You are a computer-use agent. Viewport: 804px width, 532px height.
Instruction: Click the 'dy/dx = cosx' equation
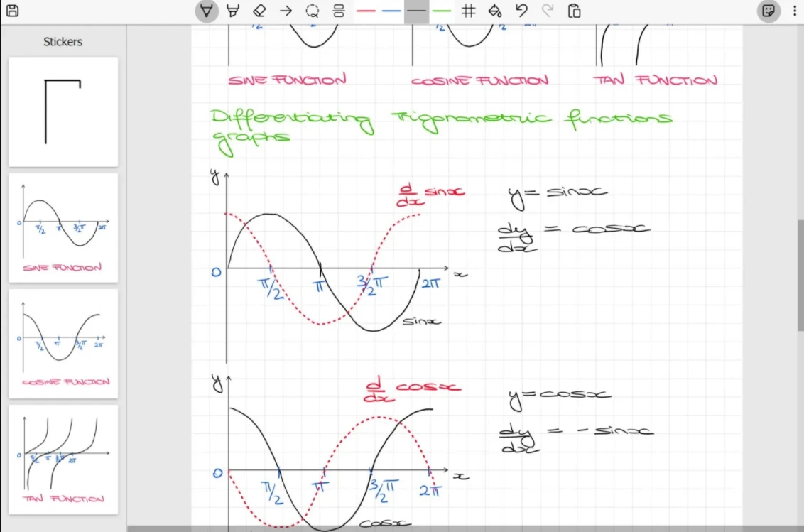pos(574,237)
